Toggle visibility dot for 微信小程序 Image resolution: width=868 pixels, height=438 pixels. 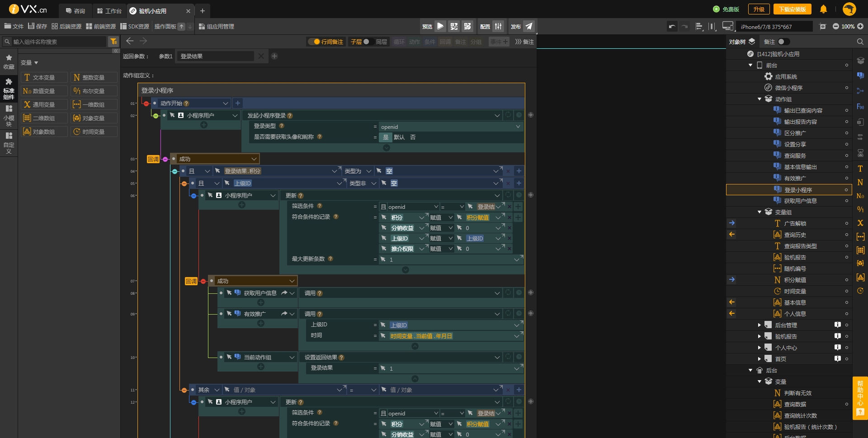tap(847, 88)
